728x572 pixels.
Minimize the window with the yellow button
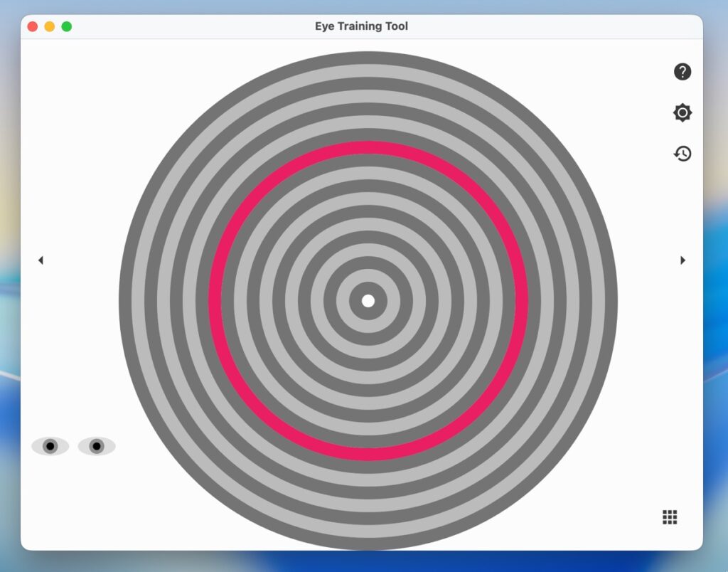[50, 26]
